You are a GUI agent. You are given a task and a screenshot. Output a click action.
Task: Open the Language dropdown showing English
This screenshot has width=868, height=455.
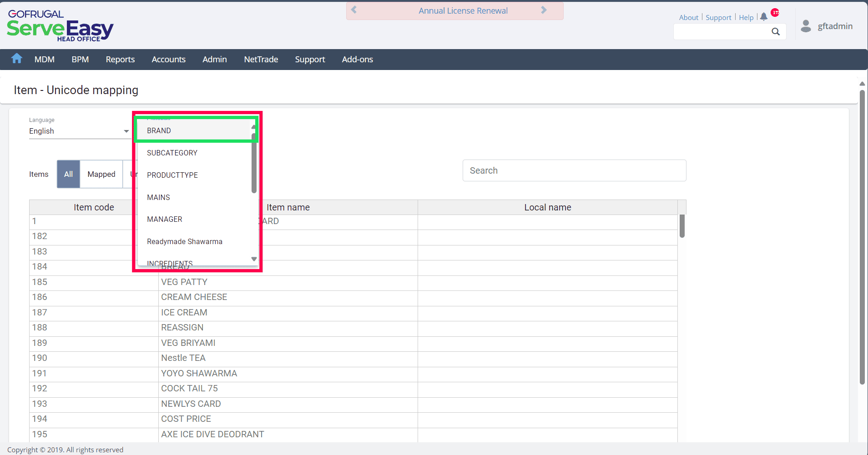coord(79,131)
